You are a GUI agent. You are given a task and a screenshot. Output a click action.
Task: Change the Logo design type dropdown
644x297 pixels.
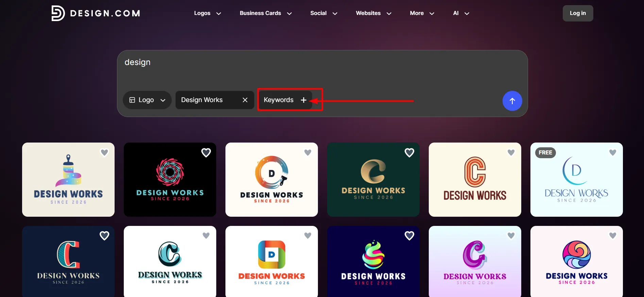pos(147,100)
